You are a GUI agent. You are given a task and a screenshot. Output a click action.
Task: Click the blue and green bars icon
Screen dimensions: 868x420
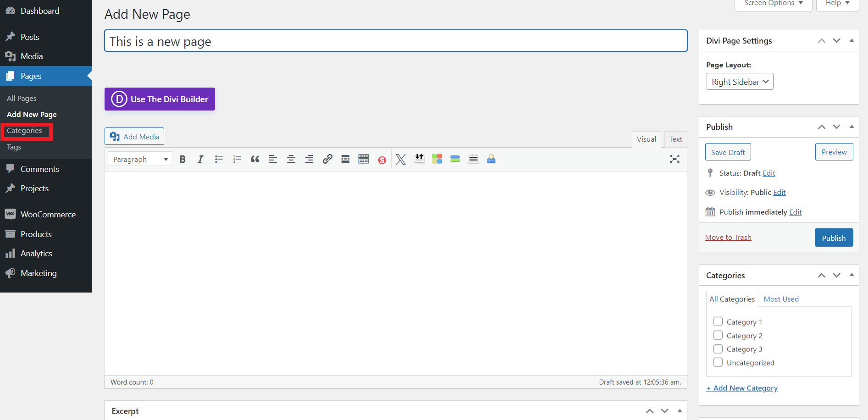455,159
